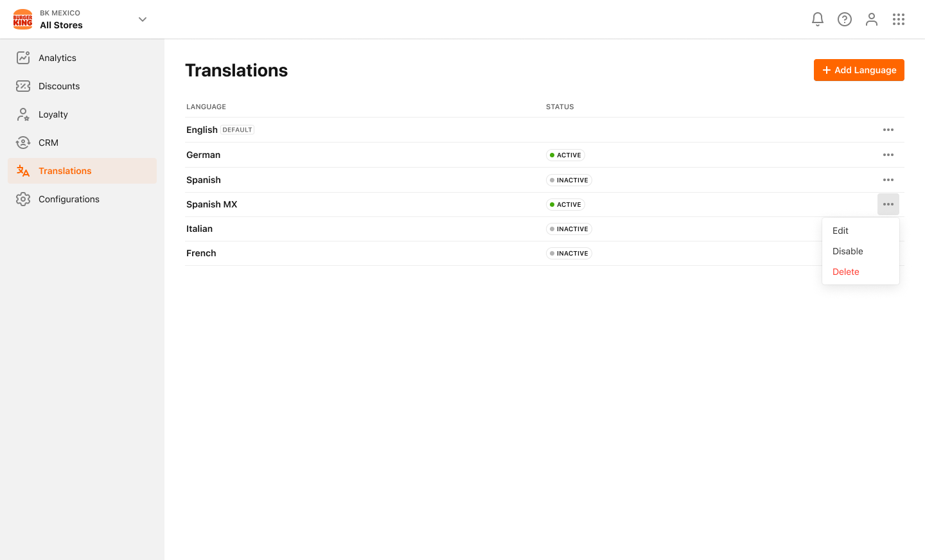Viewport: 925px width, 560px height.
Task: Click the Spanish MX language name
Action: tap(211, 204)
